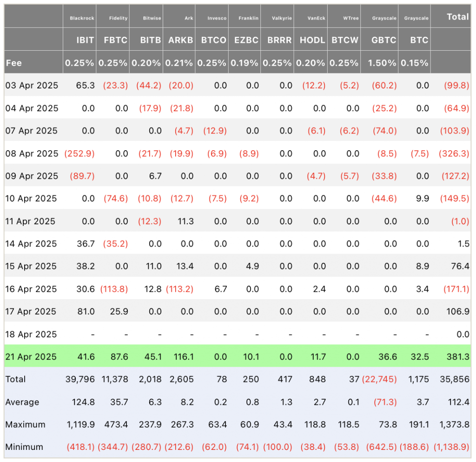Click the IBIT column header
The width and height of the screenshot is (476, 462).
[85, 40]
